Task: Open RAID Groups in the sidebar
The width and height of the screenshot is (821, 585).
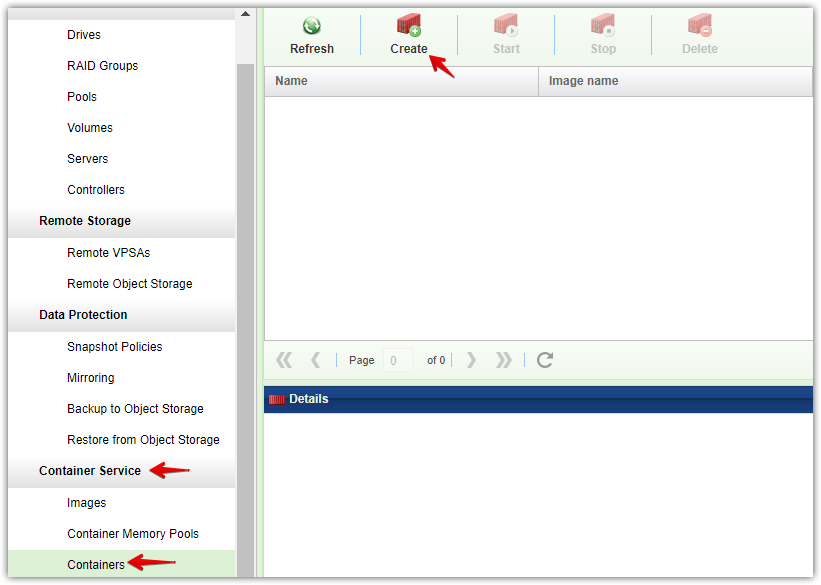Action: [103, 66]
